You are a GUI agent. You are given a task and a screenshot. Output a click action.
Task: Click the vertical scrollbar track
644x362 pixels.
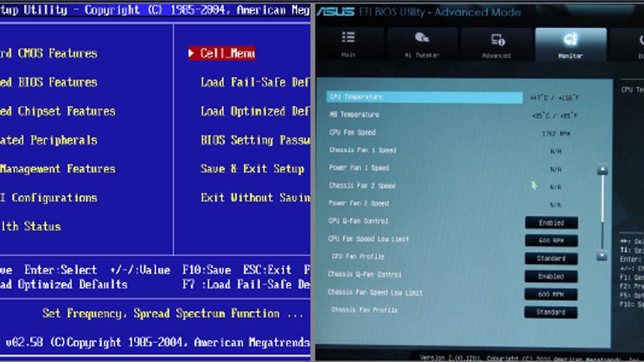click(602, 214)
